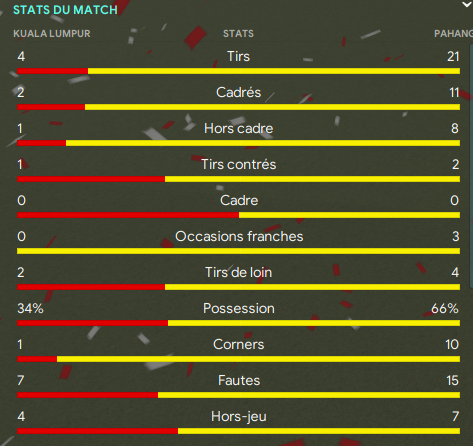Select the KUALA LUMPUR team header
473x446 pixels.
52,34
